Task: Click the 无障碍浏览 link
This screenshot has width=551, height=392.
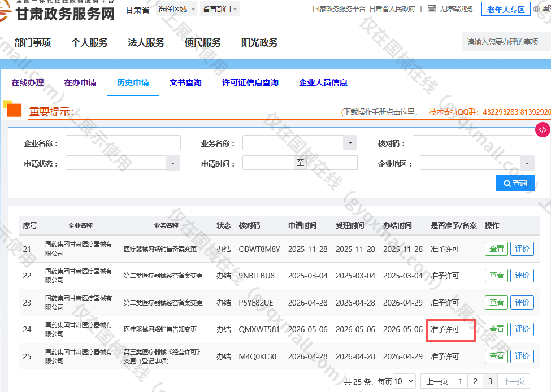Action: pos(455,9)
